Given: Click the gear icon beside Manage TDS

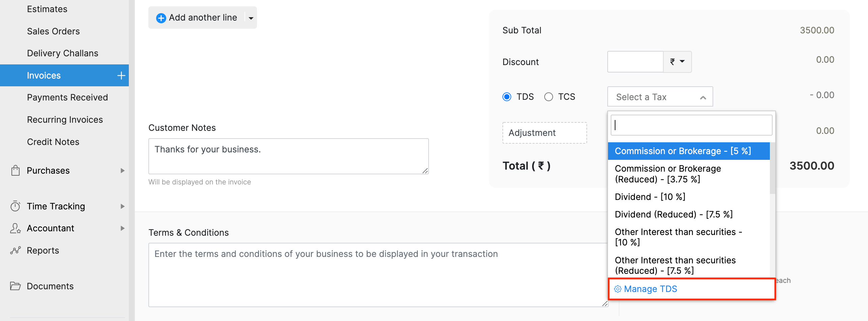Looking at the screenshot, I should 617,289.
